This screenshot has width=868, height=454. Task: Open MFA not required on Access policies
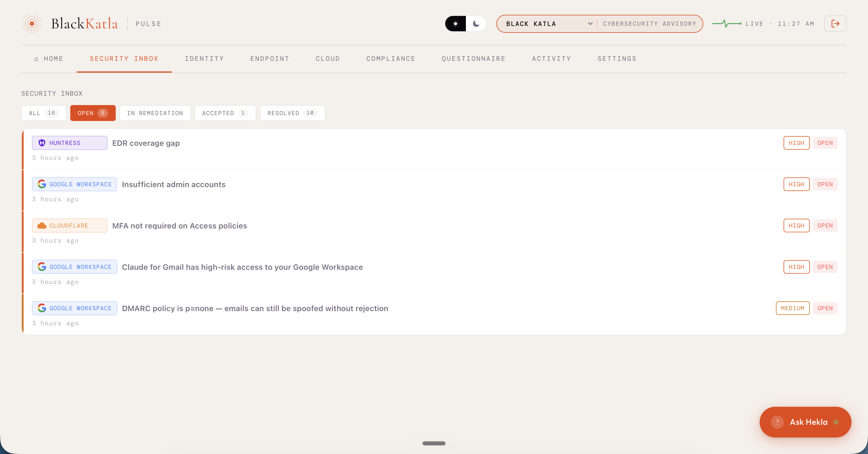180,226
